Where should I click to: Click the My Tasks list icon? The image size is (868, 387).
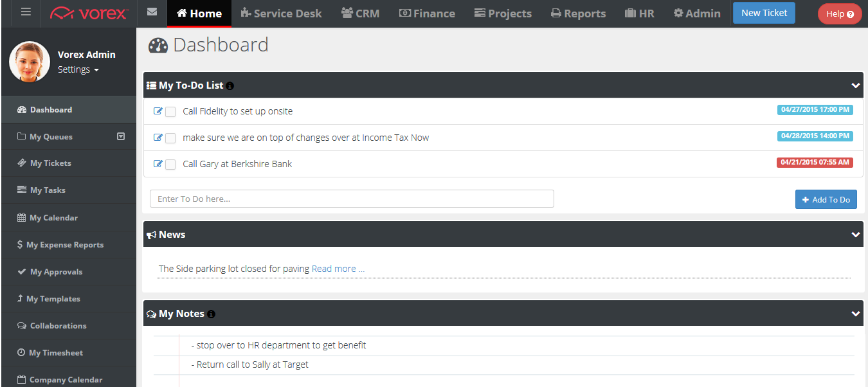[22, 190]
